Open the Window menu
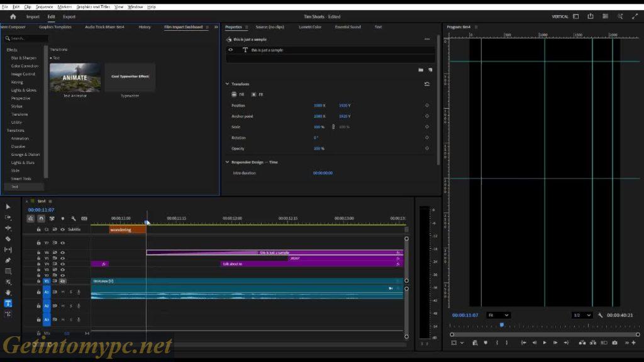The width and height of the screenshot is (644, 362). 135,7
